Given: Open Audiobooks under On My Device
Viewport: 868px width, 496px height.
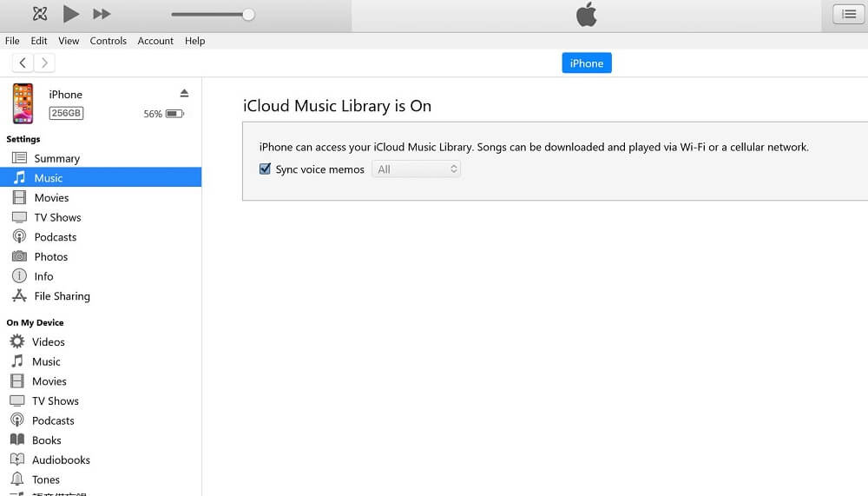Looking at the screenshot, I should click(x=61, y=460).
